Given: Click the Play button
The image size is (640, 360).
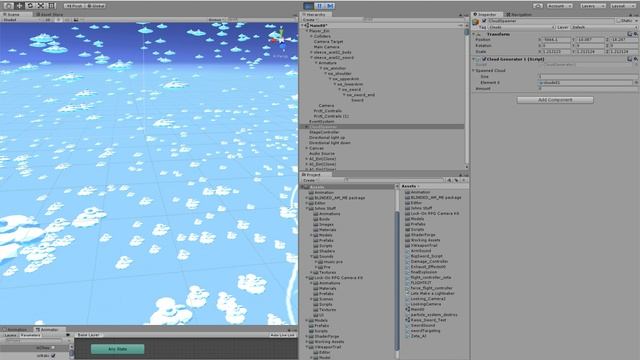Looking at the screenshot, I should [x=309, y=6].
